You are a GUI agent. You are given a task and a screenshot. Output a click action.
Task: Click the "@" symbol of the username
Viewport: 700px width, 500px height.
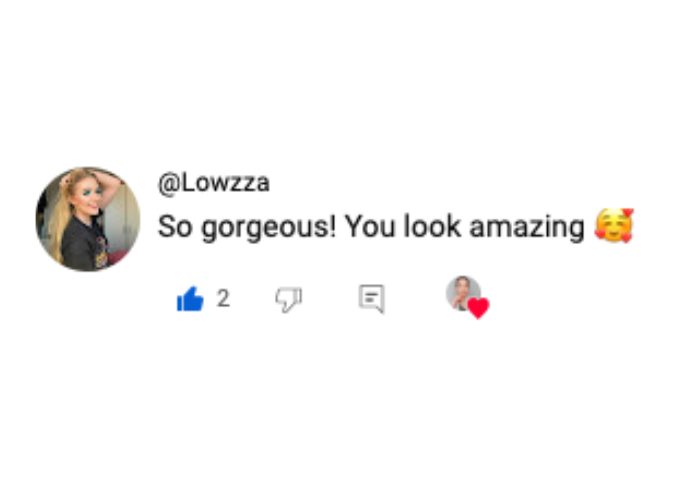pos(168,183)
